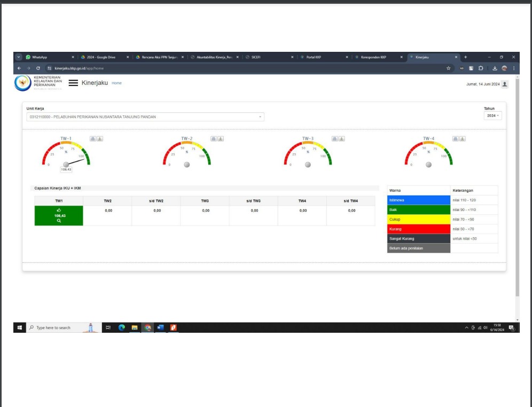Go back with the browser back arrow

(19, 68)
